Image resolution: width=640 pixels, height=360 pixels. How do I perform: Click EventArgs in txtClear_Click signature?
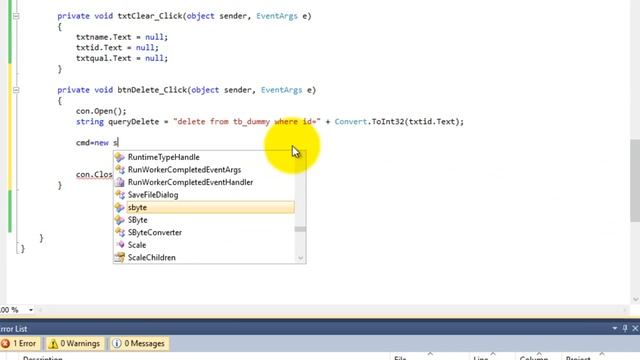pyautogui.click(x=277, y=16)
